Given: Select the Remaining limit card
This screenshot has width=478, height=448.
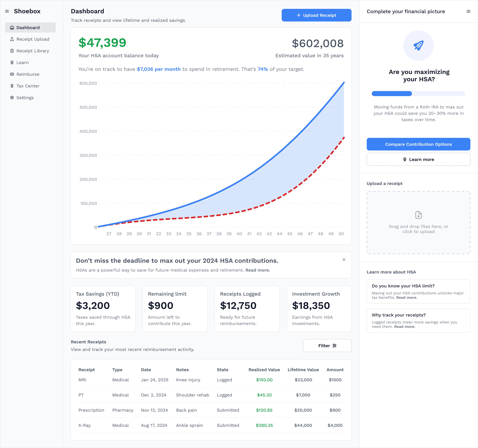Looking at the screenshot, I should pyautogui.click(x=175, y=309).
